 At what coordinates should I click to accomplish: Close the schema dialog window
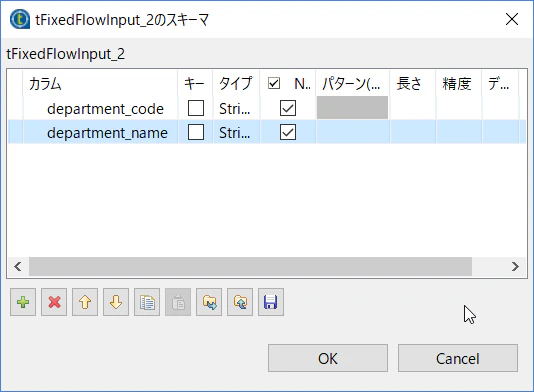click(512, 19)
